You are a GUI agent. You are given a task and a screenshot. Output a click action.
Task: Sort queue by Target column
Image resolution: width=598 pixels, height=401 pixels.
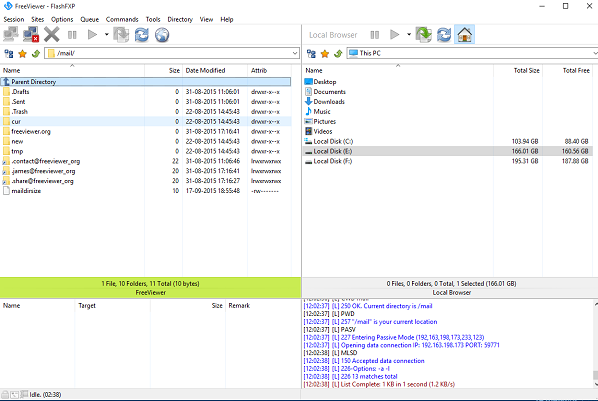pyautogui.click(x=113, y=305)
